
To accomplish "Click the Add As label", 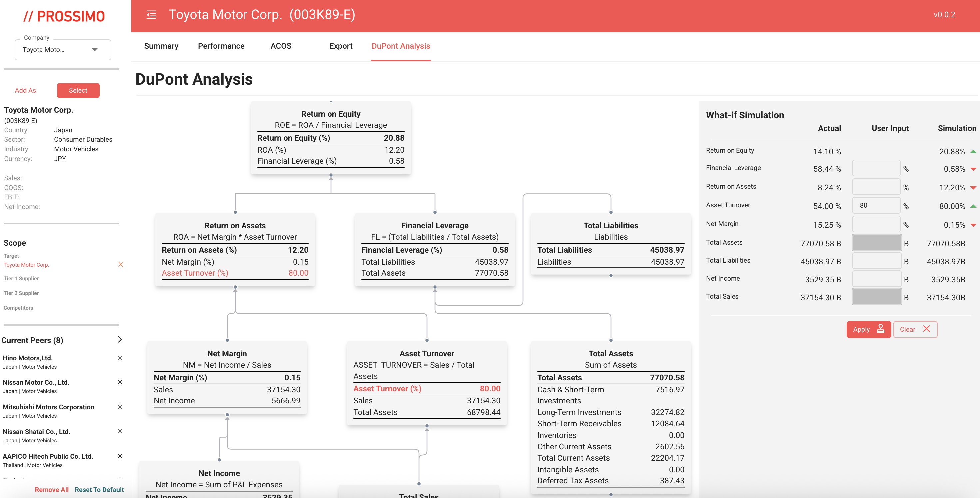I will pos(25,91).
